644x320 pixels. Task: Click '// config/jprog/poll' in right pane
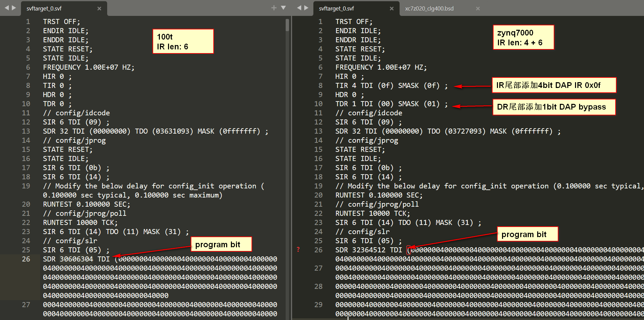click(x=377, y=205)
